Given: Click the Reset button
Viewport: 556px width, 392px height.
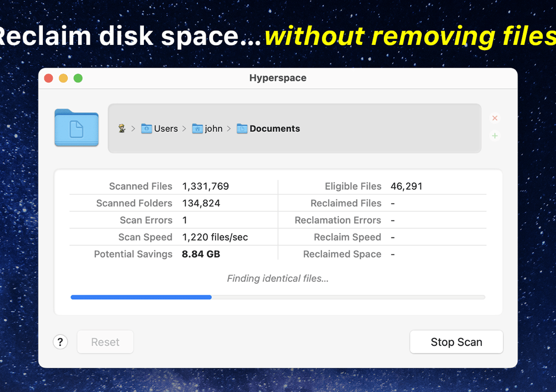Looking at the screenshot, I should pyautogui.click(x=105, y=342).
